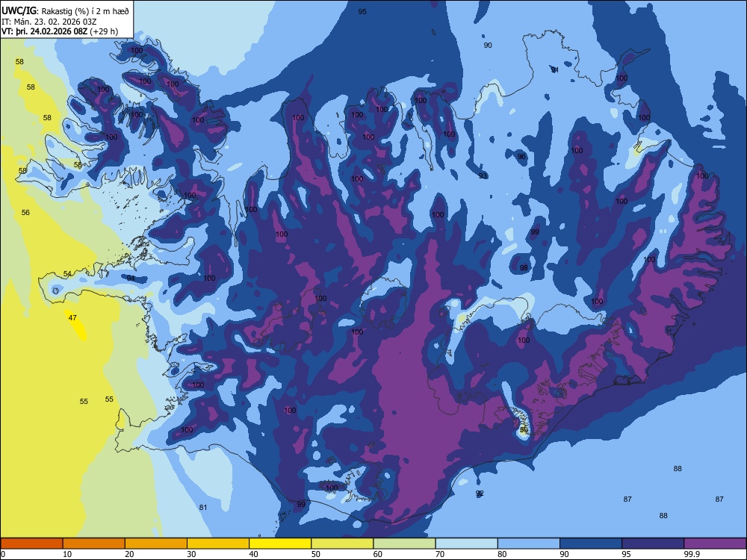Click the map value 47 on the yellow patch
The image size is (747, 560).
point(72,317)
